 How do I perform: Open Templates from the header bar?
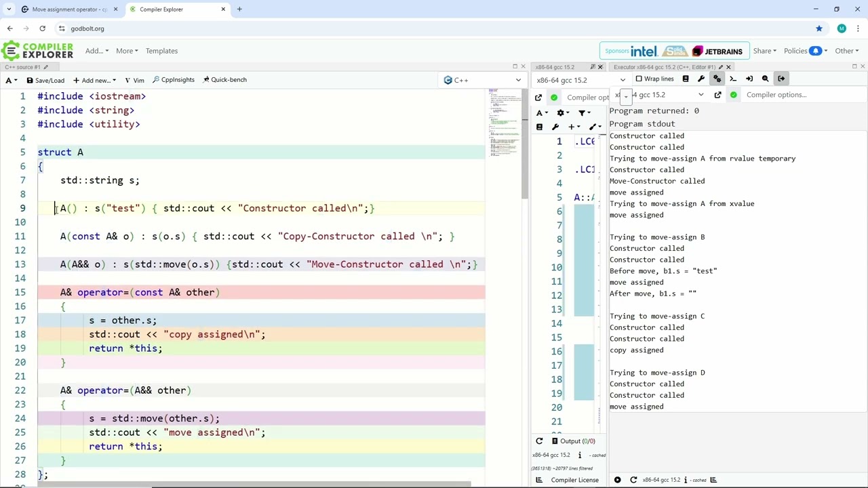(161, 51)
